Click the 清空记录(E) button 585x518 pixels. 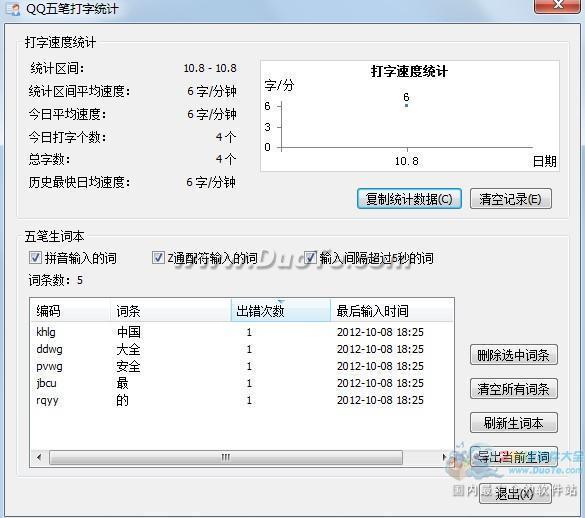click(x=510, y=199)
